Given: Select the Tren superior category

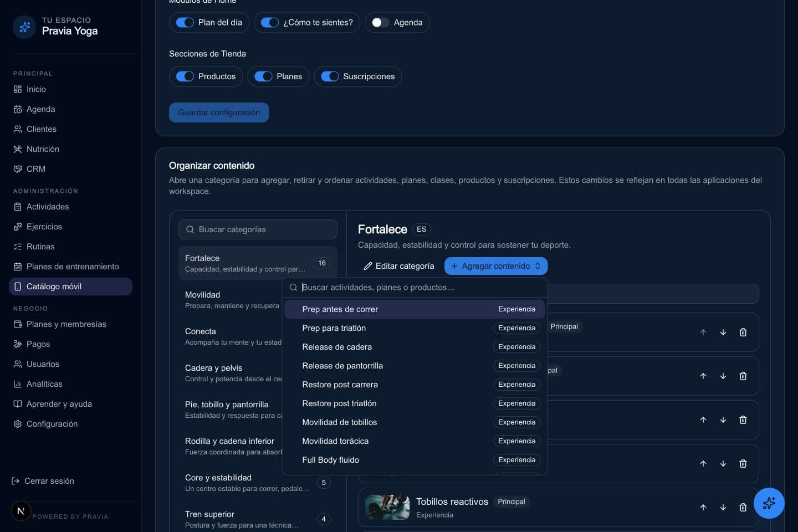Looking at the screenshot, I should pyautogui.click(x=258, y=519).
